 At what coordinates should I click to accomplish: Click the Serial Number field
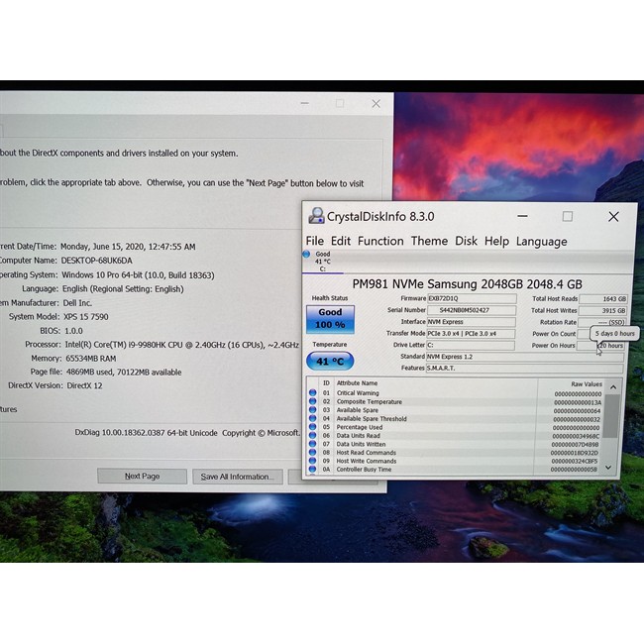click(472, 310)
